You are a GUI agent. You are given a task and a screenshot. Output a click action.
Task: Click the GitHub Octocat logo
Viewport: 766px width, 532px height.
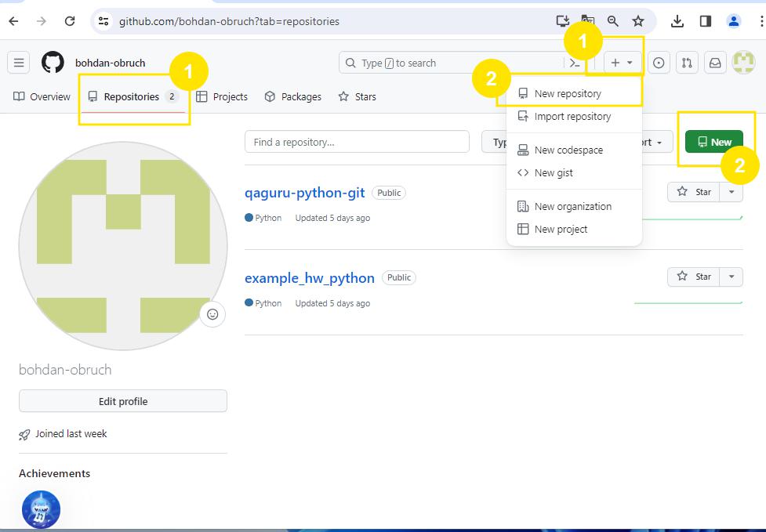click(x=53, y=63)
